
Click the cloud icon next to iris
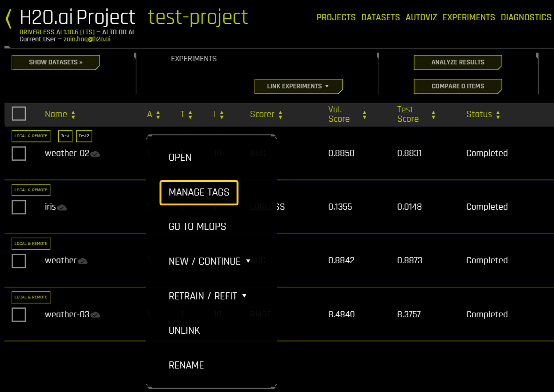pos(61,207)
